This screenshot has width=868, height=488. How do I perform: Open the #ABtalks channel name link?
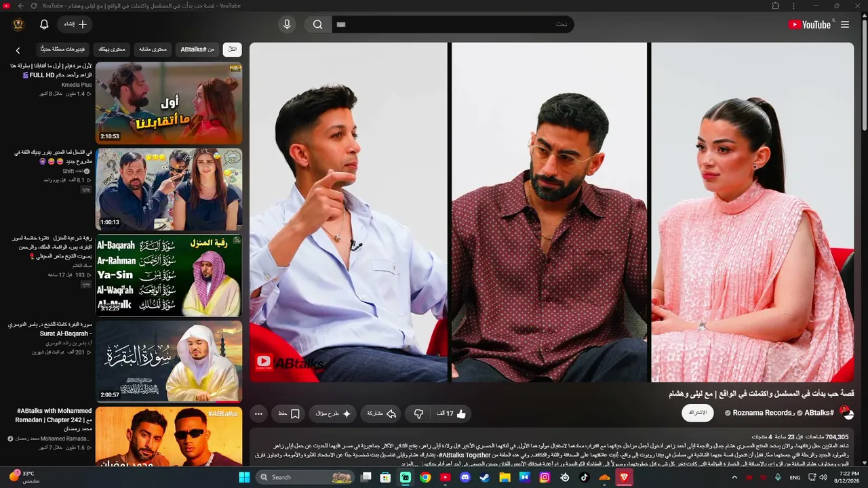(819, 413)
